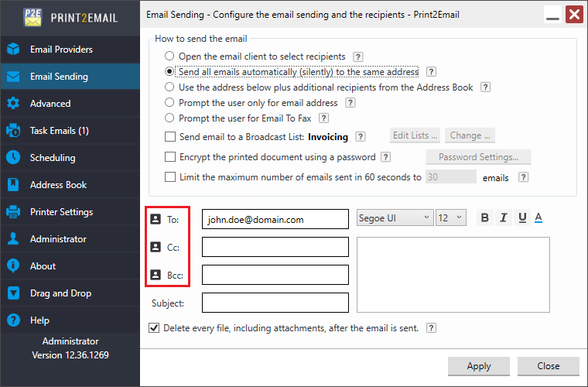Show help for 'Prompt only for email address'
The width and height of the screenshot is (588, 387).
(x=350, y=103)
